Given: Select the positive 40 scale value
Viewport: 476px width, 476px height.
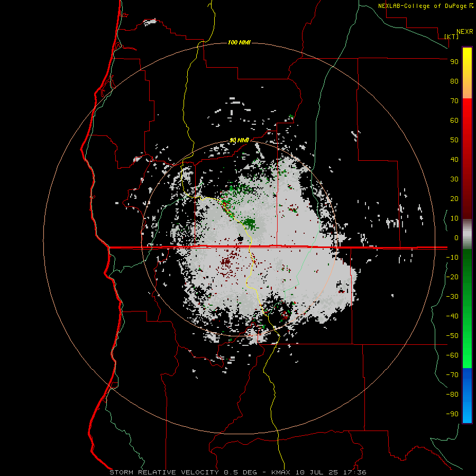Looking at the screenshot, I should tap(454, 159).
